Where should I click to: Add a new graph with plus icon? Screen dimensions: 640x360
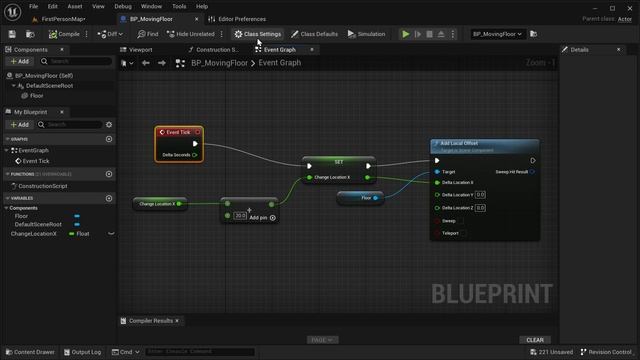109,139
